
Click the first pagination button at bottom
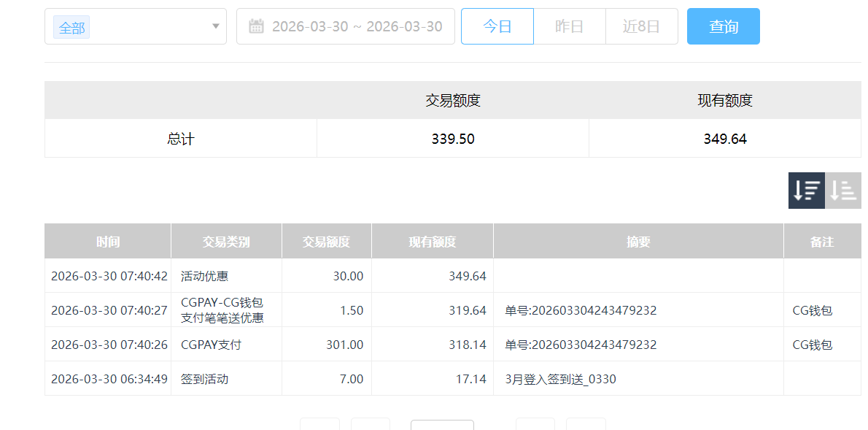(x=321, y=426)
